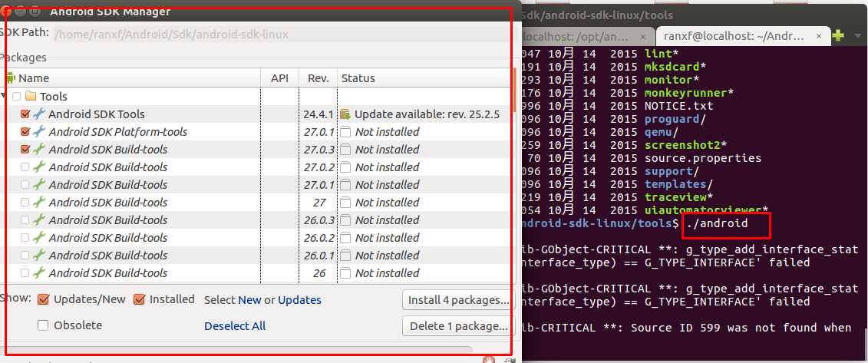
Task: Open new terminal tab with plus icon
Action: [x=838, y=35]
